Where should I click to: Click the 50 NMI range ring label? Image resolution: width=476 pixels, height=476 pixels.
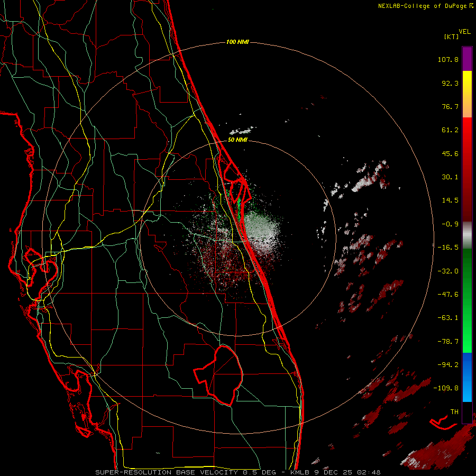[x=237, y=140]
